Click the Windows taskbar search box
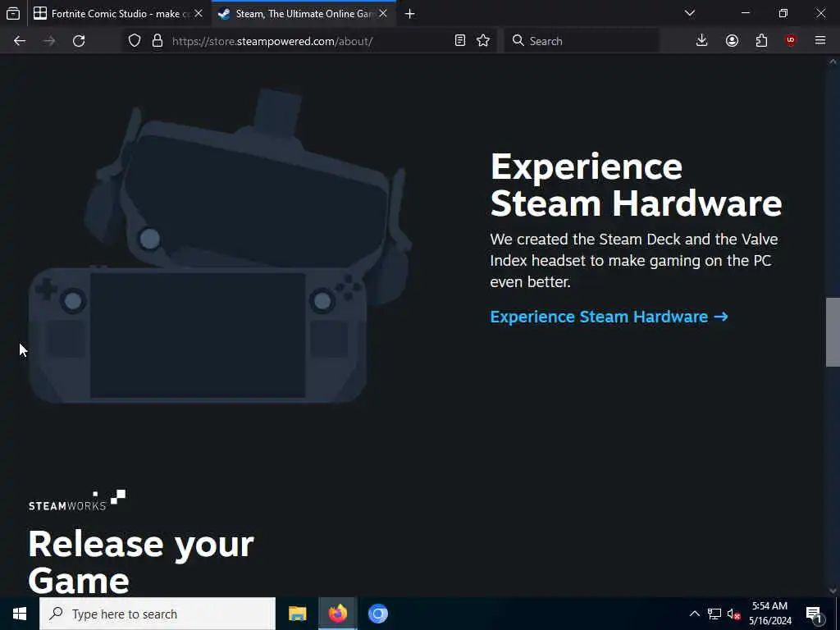The height and width of the screenshot is (630, 840). (x=157, y=614)
